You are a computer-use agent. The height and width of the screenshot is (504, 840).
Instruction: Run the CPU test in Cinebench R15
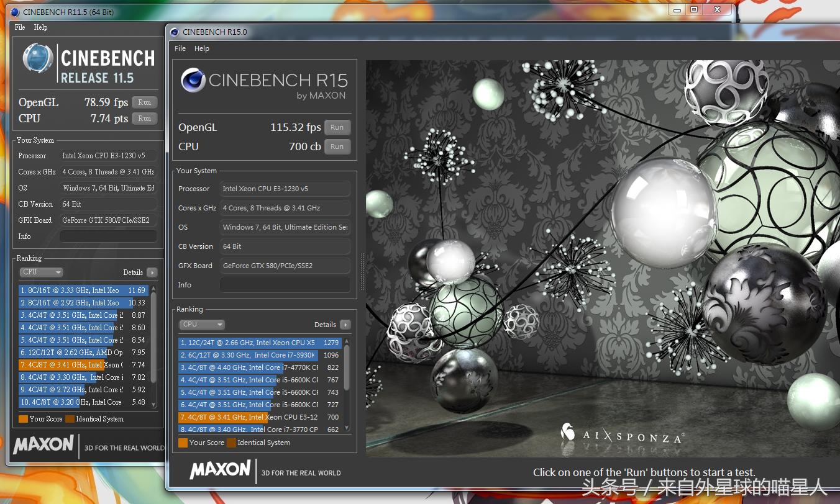[337, 146]
